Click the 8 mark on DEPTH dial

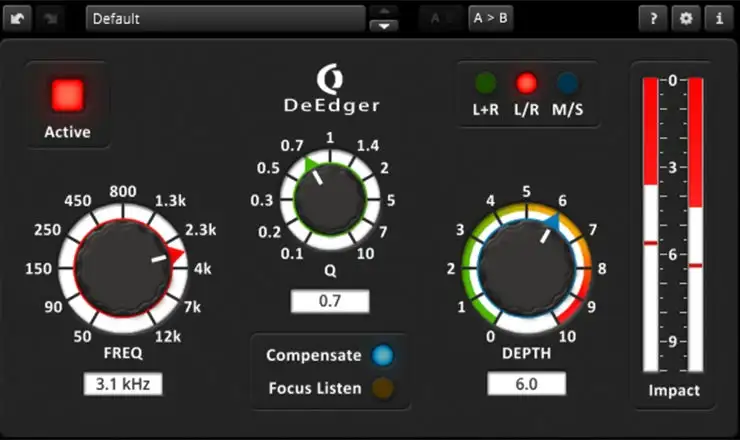[x=602, y=269]
